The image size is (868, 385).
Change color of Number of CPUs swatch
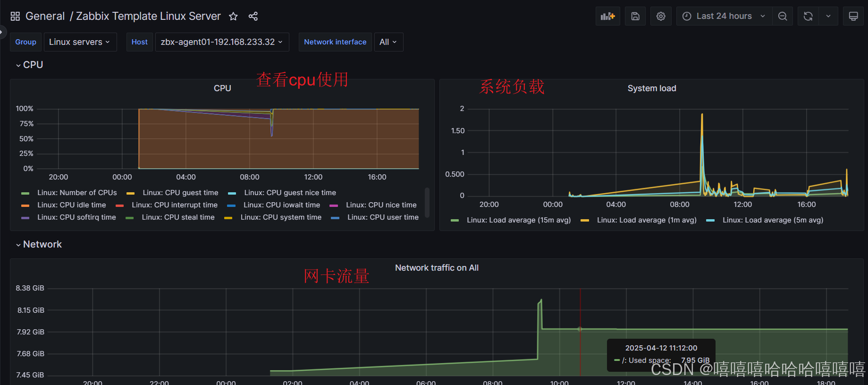click(x=25, y=193)
